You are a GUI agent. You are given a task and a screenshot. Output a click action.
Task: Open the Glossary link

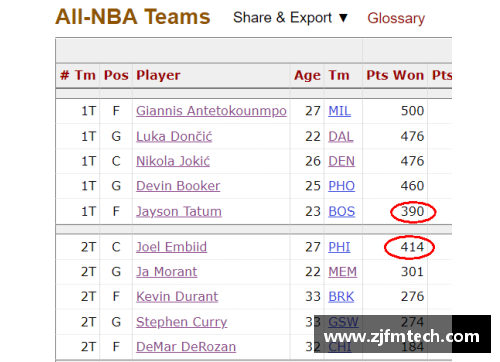coord(396,18)
